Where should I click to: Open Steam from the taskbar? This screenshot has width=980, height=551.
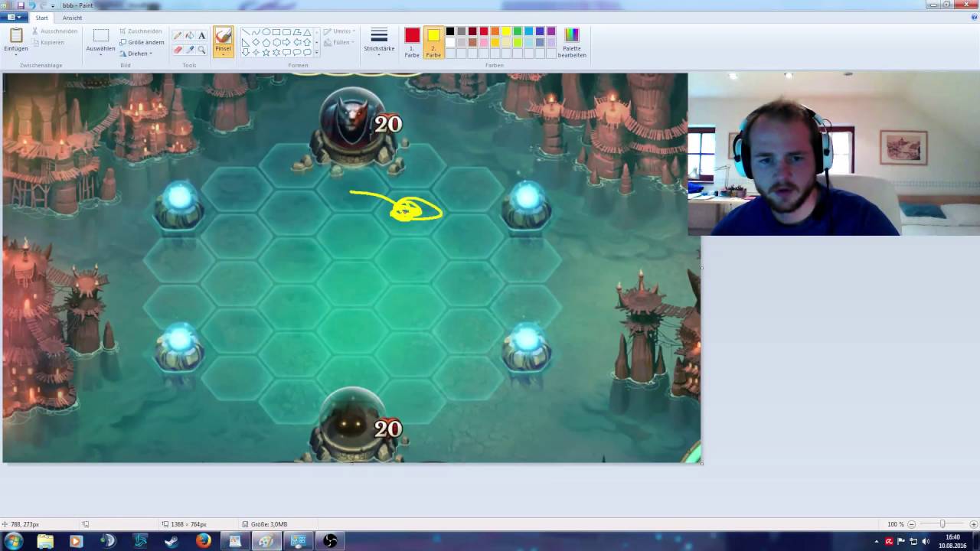[171, 541]
